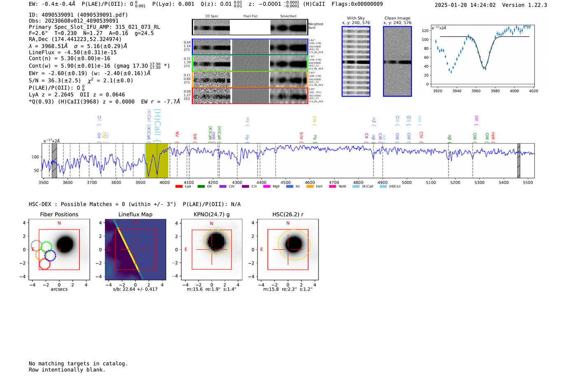The height and width of the screenshot is (392, 576).
Task: Click the 'Obs: 20230608v012_4090539091' line
Action: coord(74,21)
